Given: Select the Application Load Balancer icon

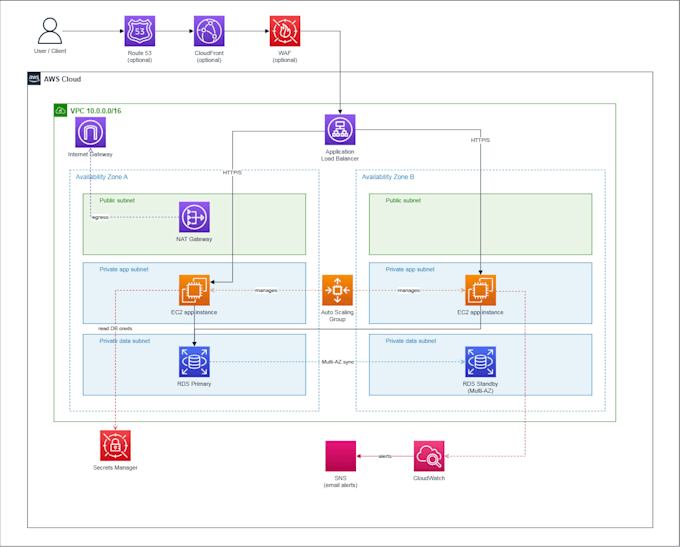Looking at the screenshot, I should pyautogui.click(x=340, y=130).
